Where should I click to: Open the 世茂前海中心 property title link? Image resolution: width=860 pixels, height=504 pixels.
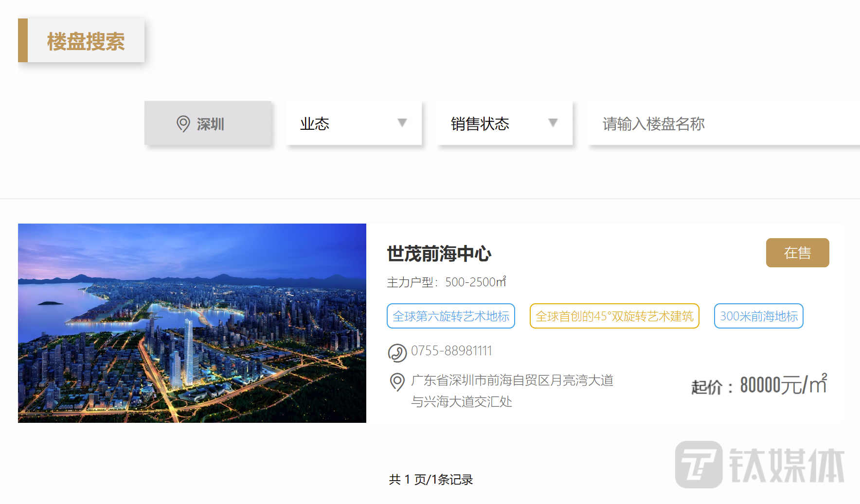[x=439, y=254]
